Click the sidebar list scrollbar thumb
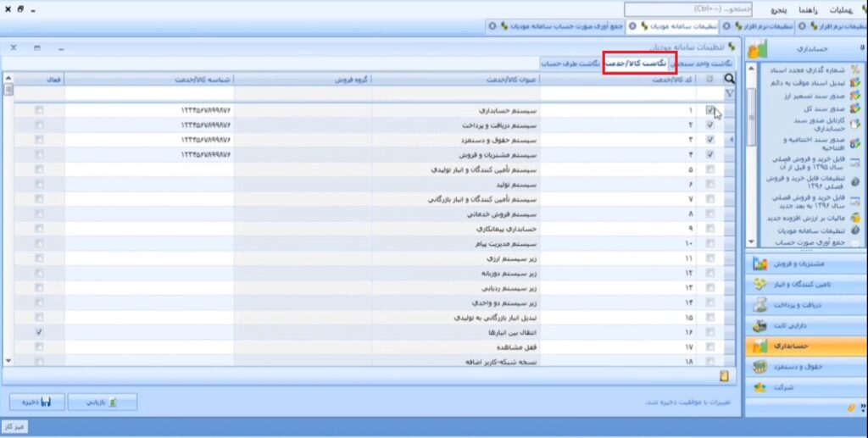868x438 pixels. tap(751, 117)
